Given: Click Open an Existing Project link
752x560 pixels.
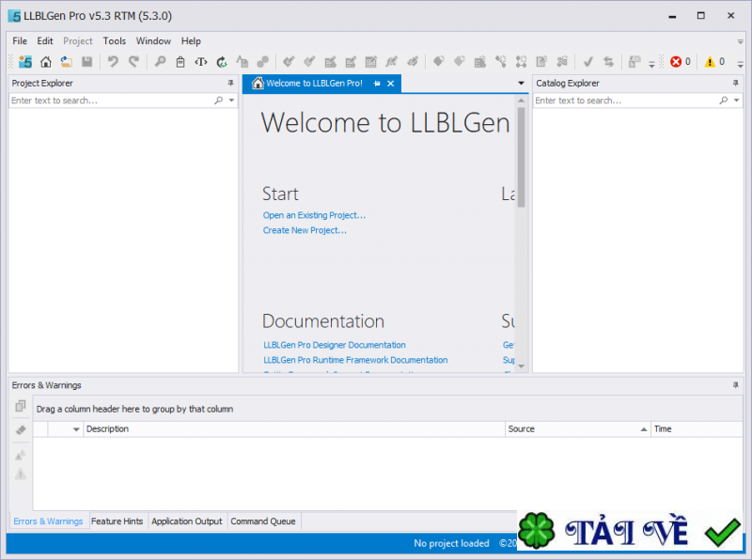Looking at the screenshot, I should 314,215.
